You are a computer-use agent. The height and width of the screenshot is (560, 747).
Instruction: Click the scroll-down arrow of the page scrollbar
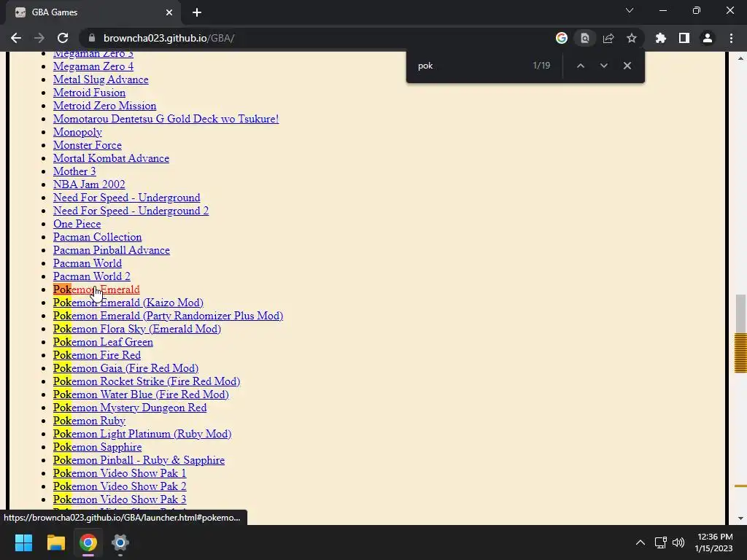(740, 518)
